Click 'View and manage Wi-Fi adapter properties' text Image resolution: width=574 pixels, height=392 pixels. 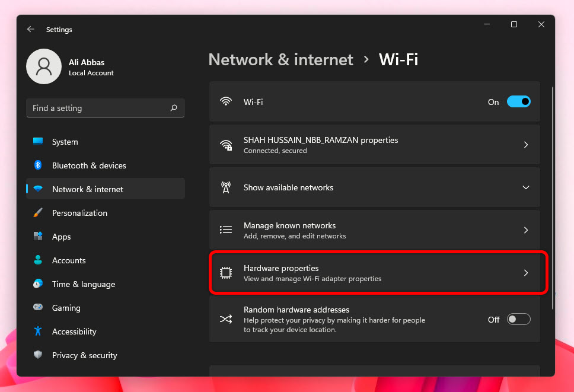[x=312, y=279]
